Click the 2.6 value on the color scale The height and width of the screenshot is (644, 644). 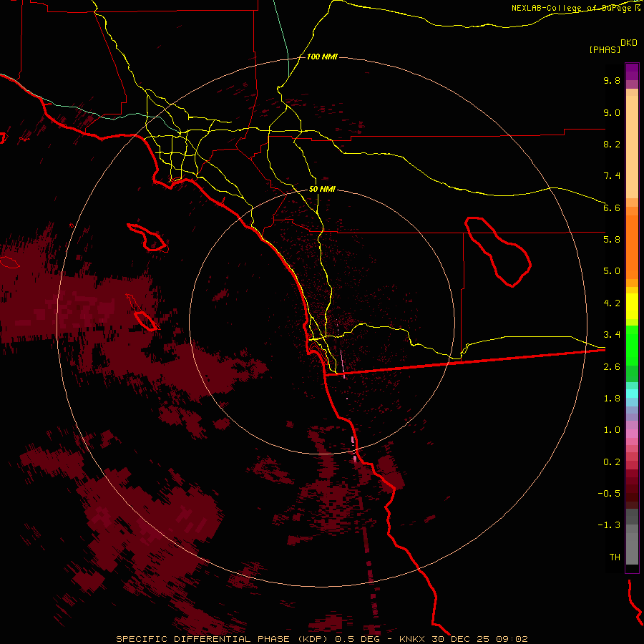tap(612, 367)
